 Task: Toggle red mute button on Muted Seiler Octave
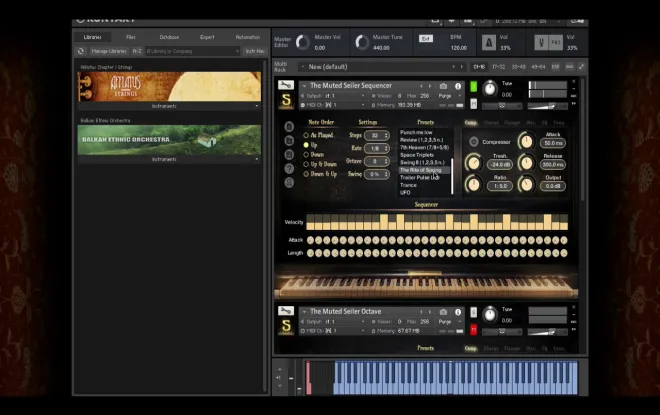[474, 330]
